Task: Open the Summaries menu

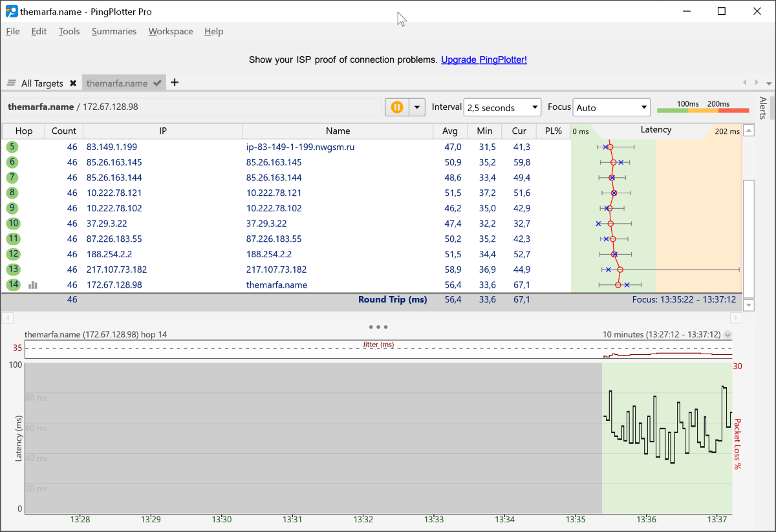Action: pyautogui.click(x=114, y=31)
